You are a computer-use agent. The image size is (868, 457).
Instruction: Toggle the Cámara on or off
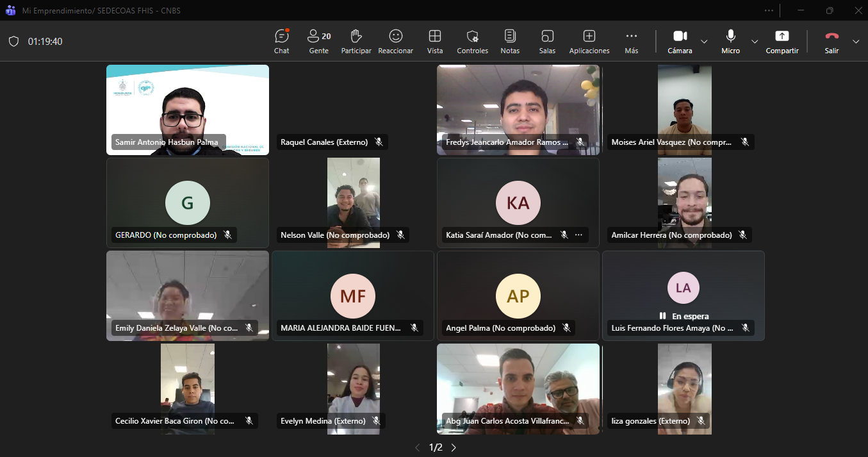point(680,41)
